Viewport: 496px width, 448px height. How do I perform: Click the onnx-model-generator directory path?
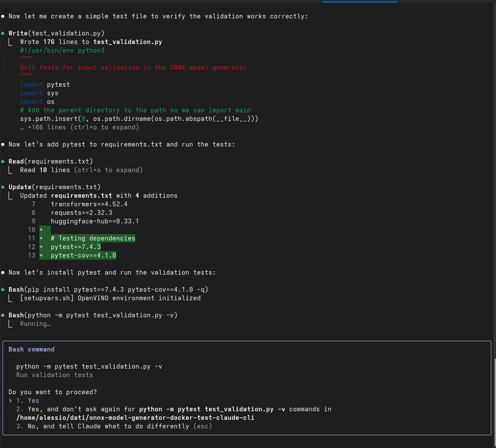coord(135,418)
